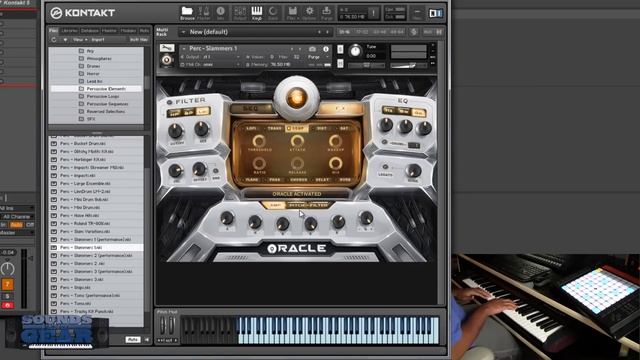Switch to the Monitor tab
The width and height of the screenshot is (640, 360).
click(109, 31)
